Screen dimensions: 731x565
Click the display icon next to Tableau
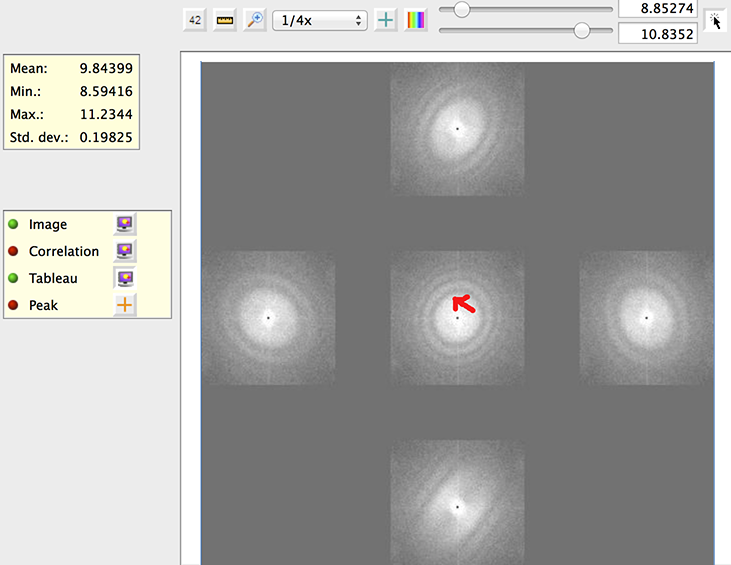(x=125, y=278)
